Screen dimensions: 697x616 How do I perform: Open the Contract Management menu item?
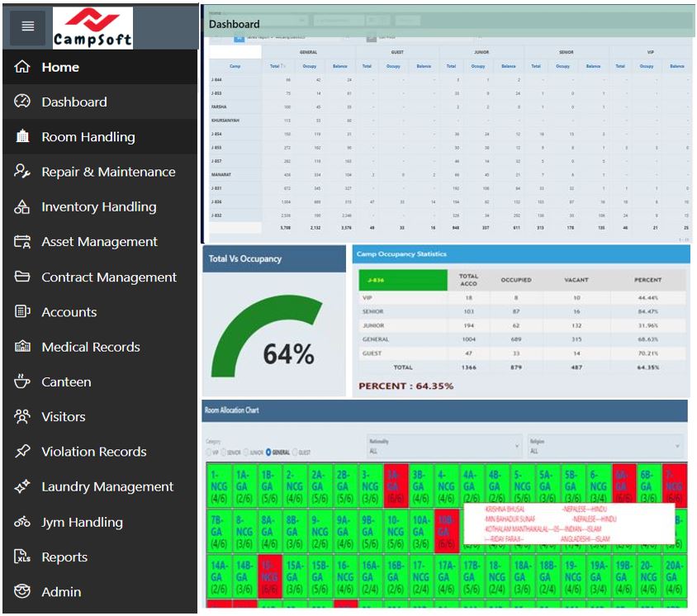(108, 277)
